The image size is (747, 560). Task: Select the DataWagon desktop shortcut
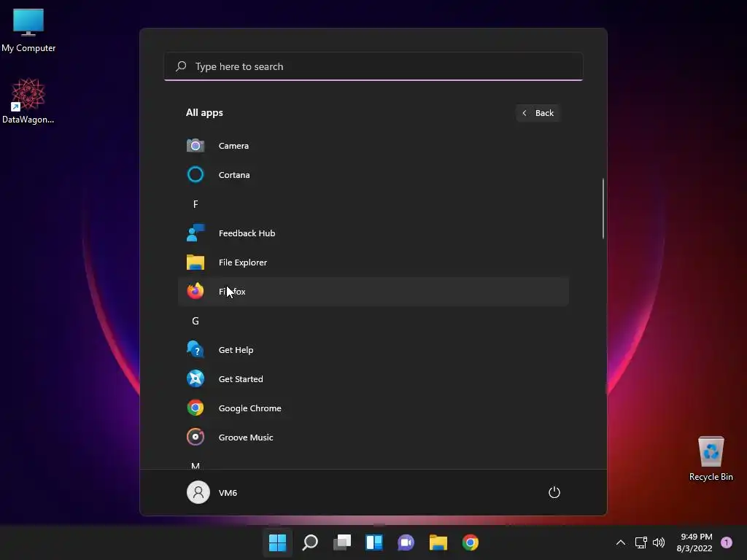pyautogui.click(x=28, y=101)
